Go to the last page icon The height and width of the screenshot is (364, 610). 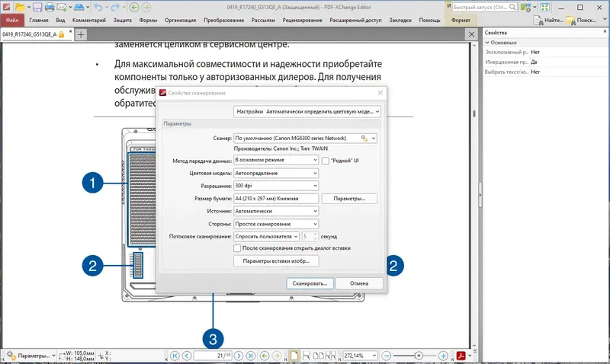click(251, 356)
